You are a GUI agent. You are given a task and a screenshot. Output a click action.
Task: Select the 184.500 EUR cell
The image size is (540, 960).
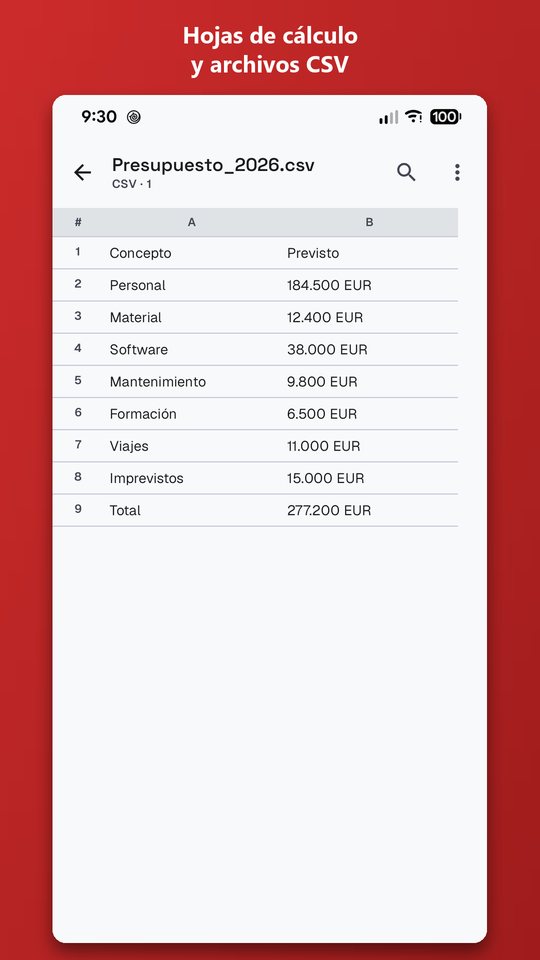click(329, 285)
